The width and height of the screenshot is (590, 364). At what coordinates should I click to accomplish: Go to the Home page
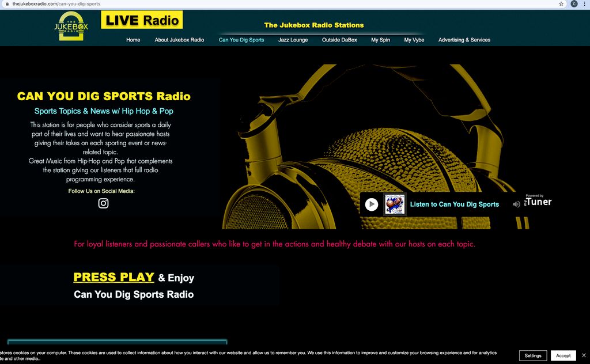point(133,40)
